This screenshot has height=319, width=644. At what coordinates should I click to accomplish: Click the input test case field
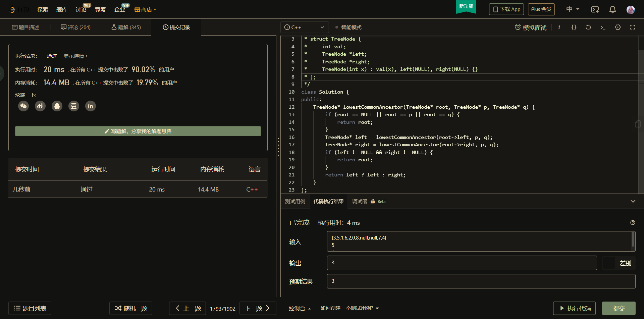click(x=481, y=241)
